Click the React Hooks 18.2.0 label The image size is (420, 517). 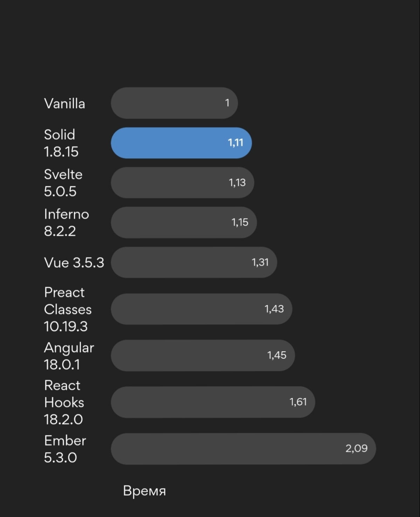64,402
